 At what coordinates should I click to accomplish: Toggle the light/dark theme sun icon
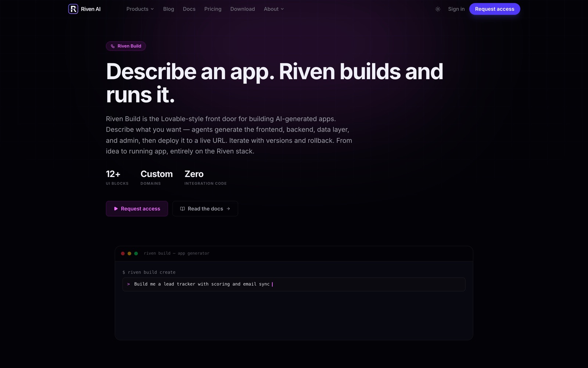point(438,9)
